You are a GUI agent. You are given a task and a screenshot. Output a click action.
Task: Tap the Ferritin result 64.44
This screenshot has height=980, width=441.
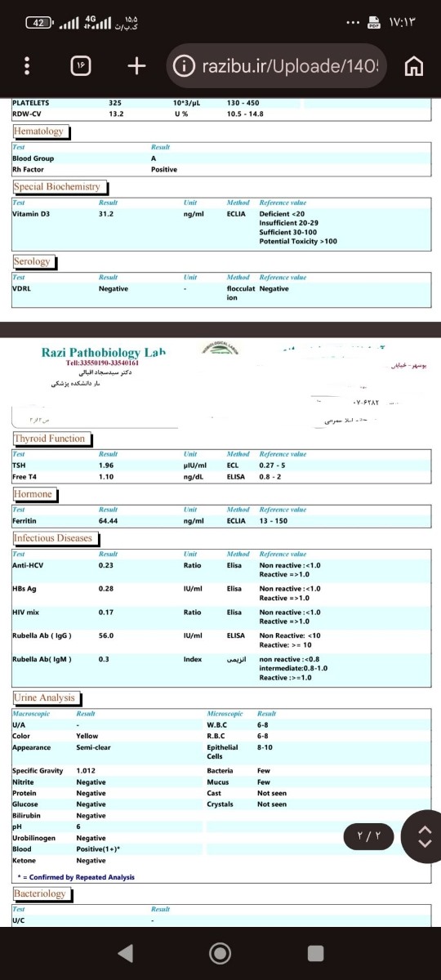coord(108,520)
